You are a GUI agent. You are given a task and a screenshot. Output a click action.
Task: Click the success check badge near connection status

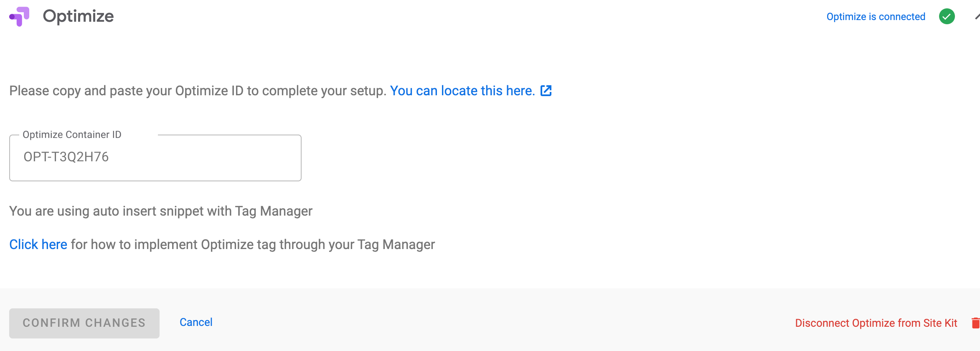point(947,16)
